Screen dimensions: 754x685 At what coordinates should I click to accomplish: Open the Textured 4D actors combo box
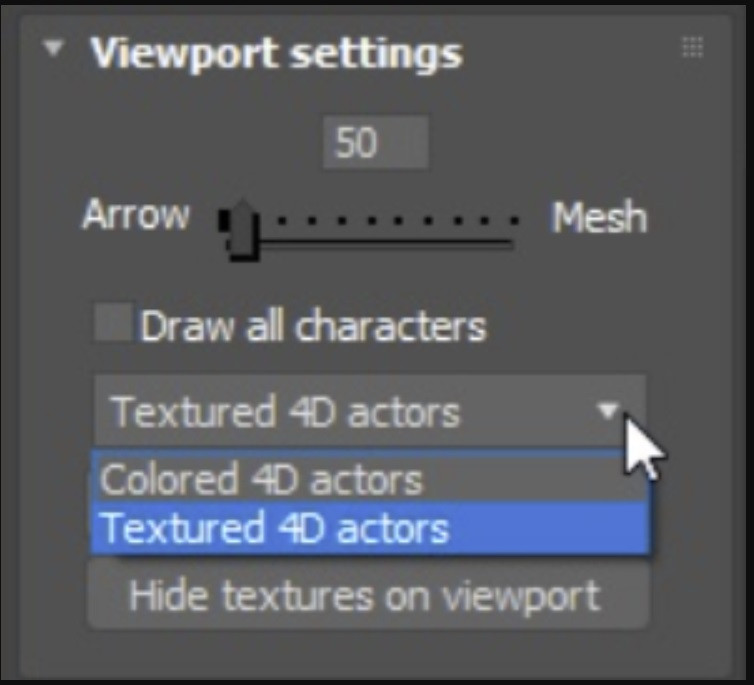[x=370, y=411]
